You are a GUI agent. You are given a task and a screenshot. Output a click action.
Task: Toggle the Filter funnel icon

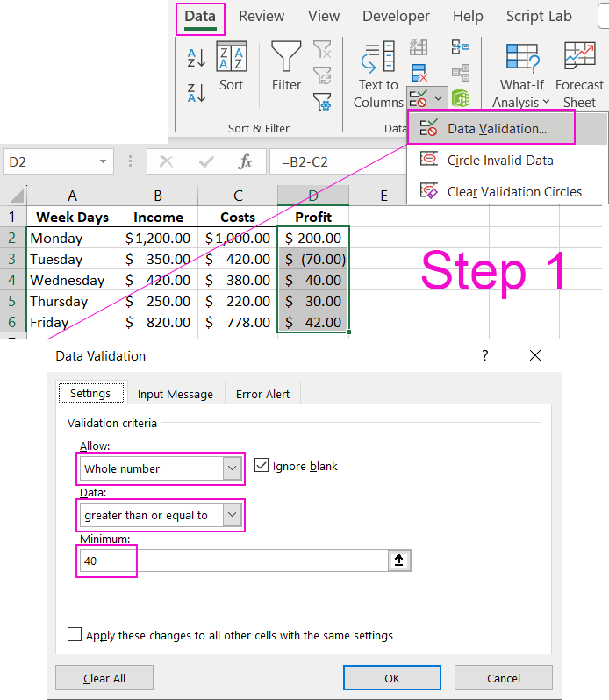click(x=286, y=66)
